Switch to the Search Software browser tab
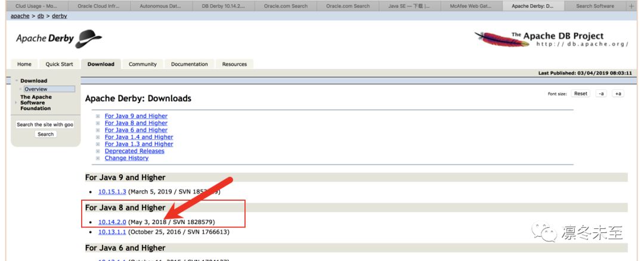This screenshot has width=644, height=261. [595, 6]
